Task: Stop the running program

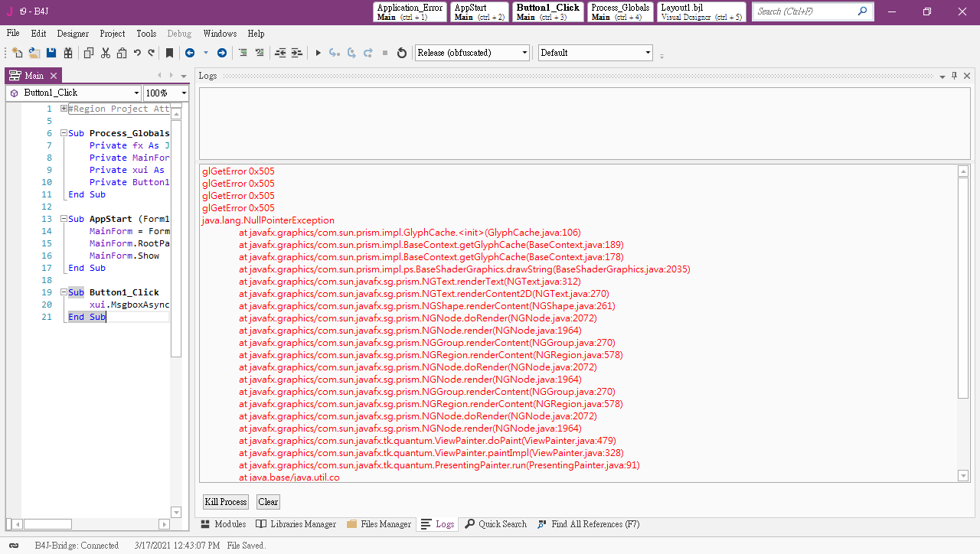Action: click(385, 53)
